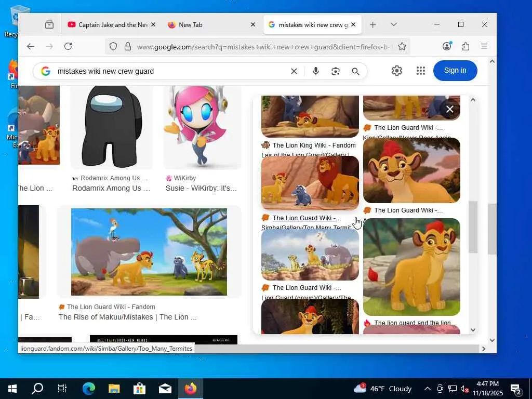Open File Explorer from taskbar

tap(114, 389)
